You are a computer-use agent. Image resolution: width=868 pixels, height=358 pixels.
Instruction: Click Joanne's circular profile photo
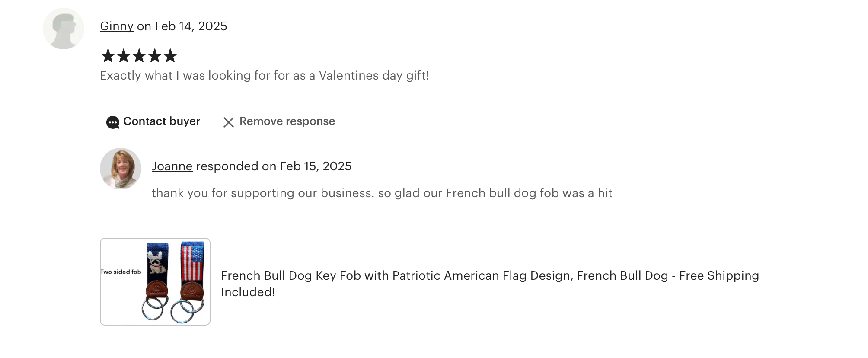point(121,169)
